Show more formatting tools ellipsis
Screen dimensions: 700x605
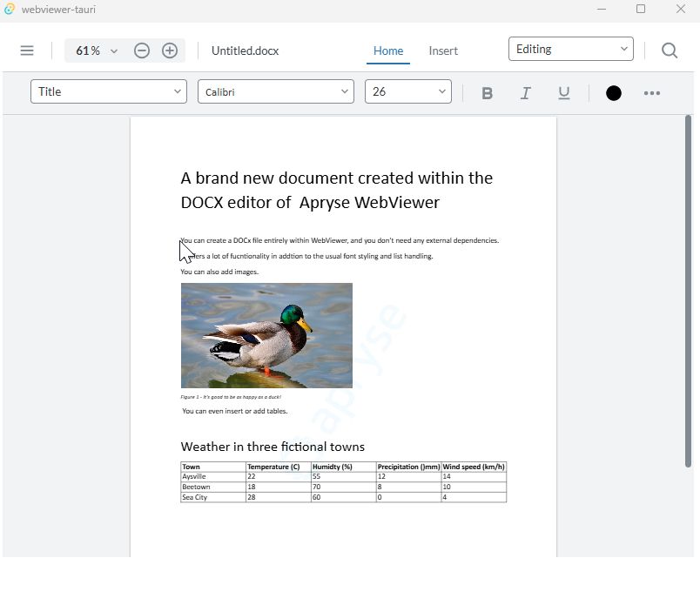pyautogui.click(x=652, y=93)
